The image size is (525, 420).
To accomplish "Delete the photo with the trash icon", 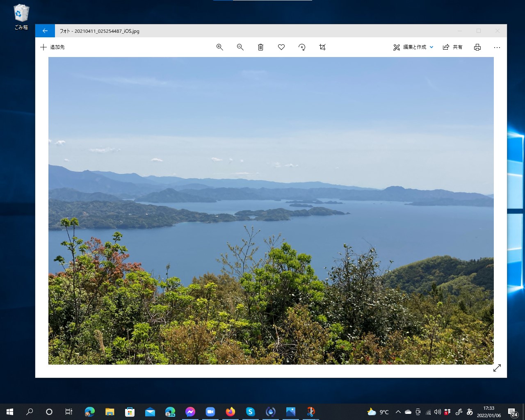I will (260, 47).
